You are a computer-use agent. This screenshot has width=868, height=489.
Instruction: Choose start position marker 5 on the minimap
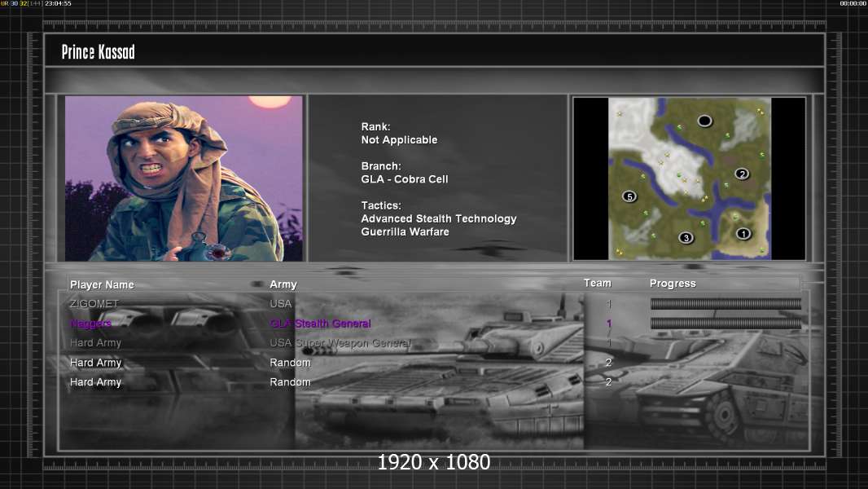click(629, 196)
